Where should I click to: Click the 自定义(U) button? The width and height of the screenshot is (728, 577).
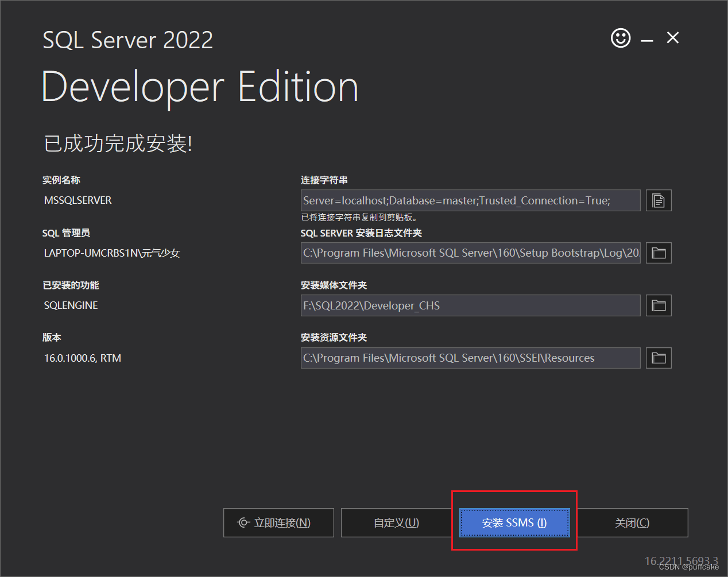click(396, 522)
